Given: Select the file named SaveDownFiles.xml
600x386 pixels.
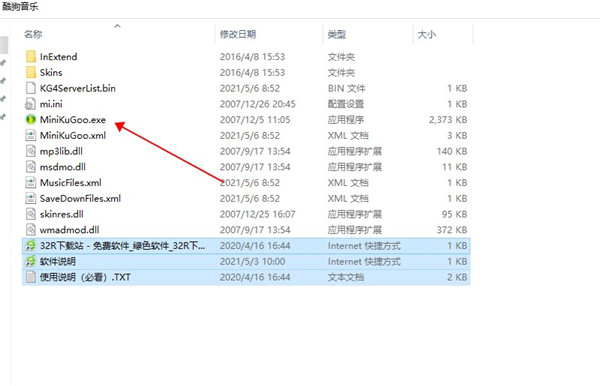Looking at the screenshot, I should (80, 198).
